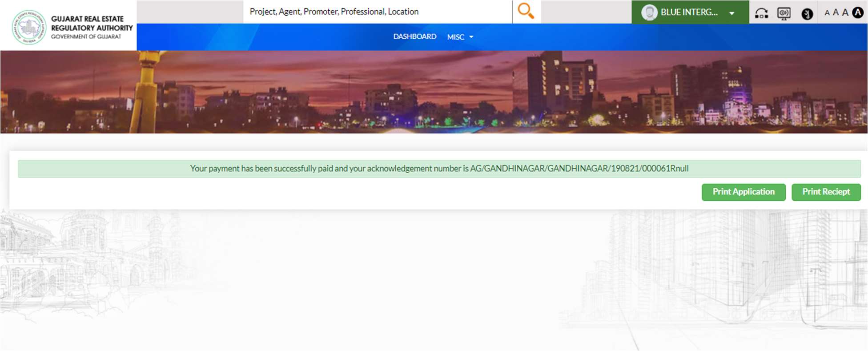
Task: Click the user avatar picture
Action: (649, 12)
